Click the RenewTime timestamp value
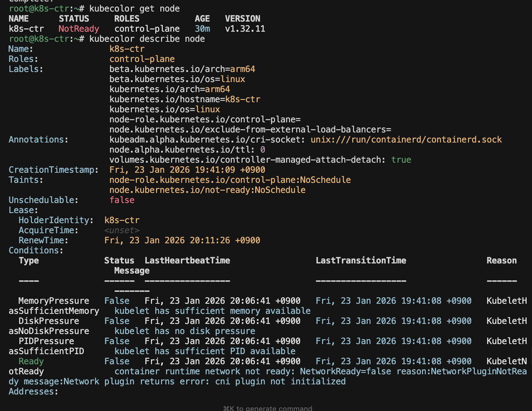 click(x=182, y=240)
